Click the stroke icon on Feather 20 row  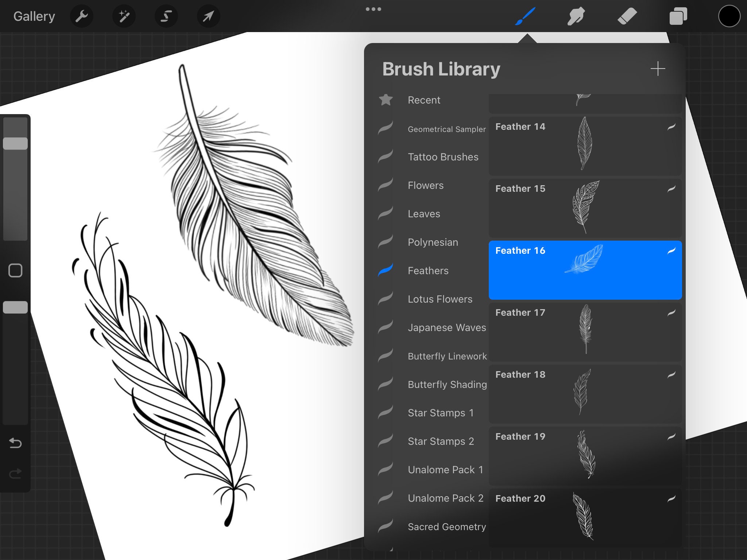(671, 499)
